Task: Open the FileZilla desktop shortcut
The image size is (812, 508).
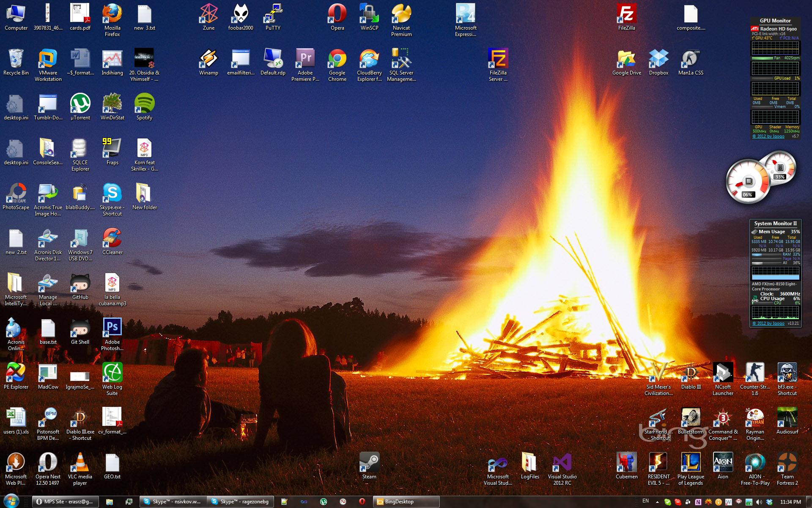Action: point(626,16)
